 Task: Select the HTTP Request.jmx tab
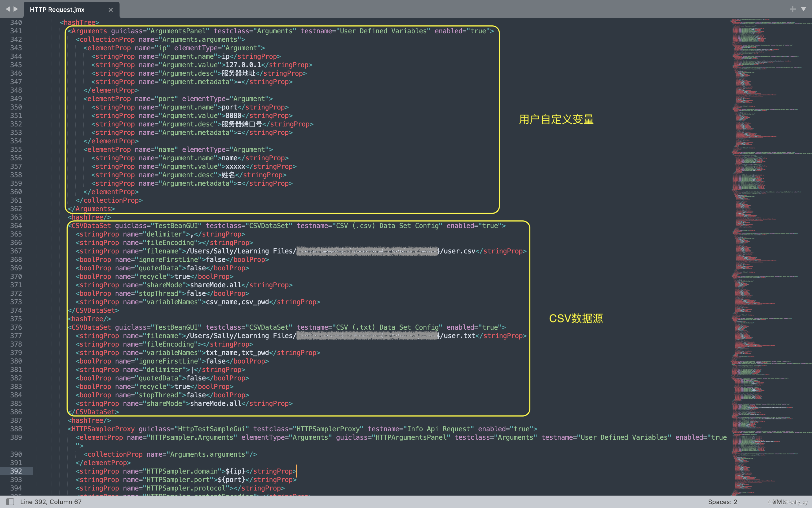tap(71, 9)
